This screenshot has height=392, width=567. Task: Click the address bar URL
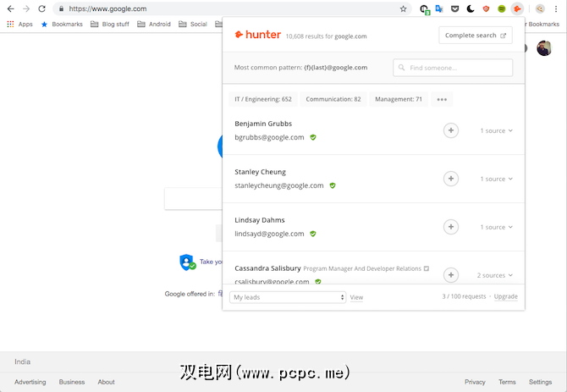coord(107,8)
